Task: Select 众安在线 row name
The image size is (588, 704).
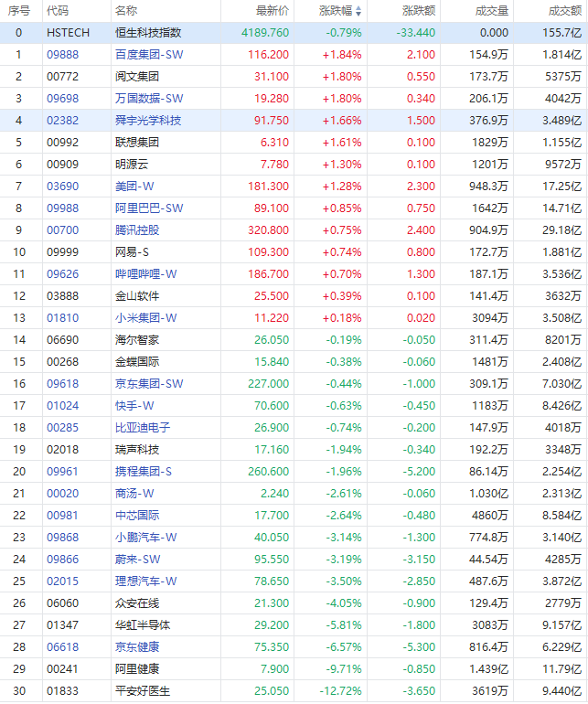Action: pos(137,603)
